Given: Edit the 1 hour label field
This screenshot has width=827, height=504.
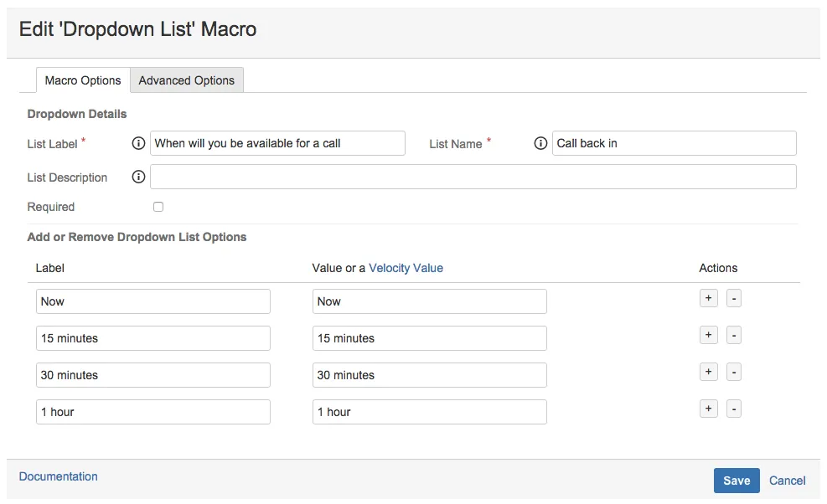Looking at the screenshot, I should click(153, 412).
